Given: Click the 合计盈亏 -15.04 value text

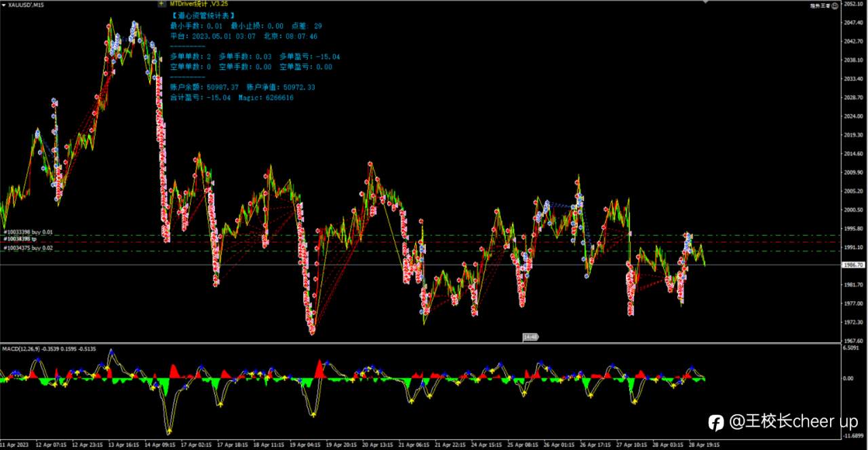Looking at the screenshot, I should (x=201, y=98).
